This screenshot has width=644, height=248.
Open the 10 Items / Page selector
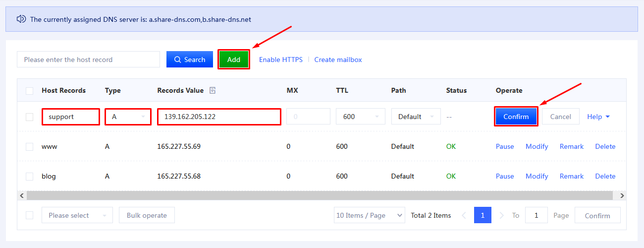[x=369, y=215]
